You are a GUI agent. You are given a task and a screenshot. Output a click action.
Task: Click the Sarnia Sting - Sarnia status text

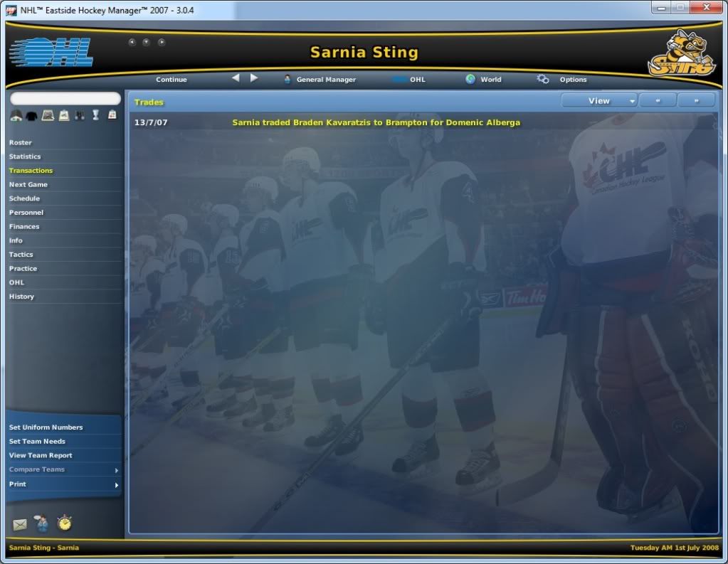(x=43, y=548)
